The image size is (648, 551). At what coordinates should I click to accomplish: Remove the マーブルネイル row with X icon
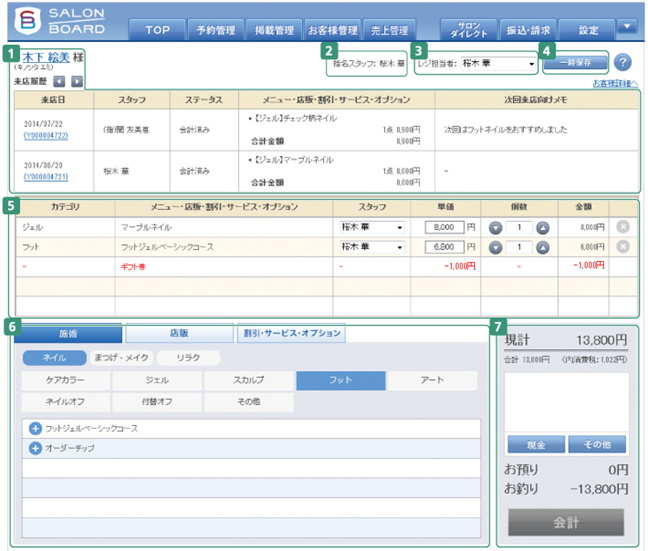click(624, 227)
